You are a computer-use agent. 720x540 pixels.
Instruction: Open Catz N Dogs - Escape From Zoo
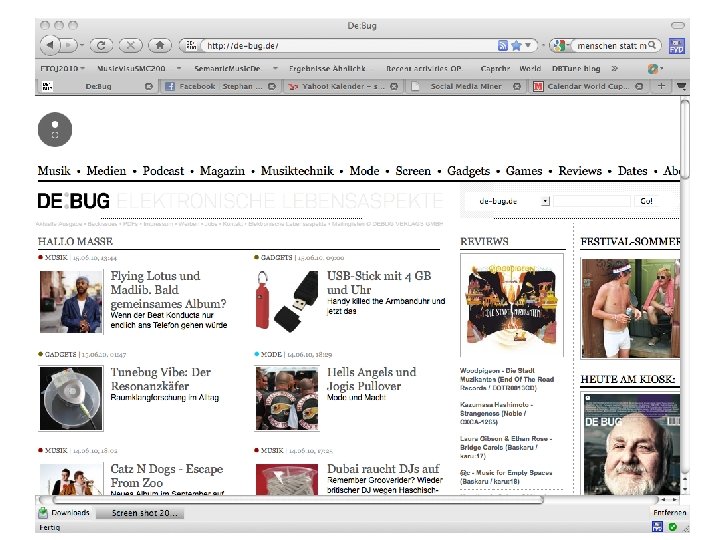pos(167,476)
